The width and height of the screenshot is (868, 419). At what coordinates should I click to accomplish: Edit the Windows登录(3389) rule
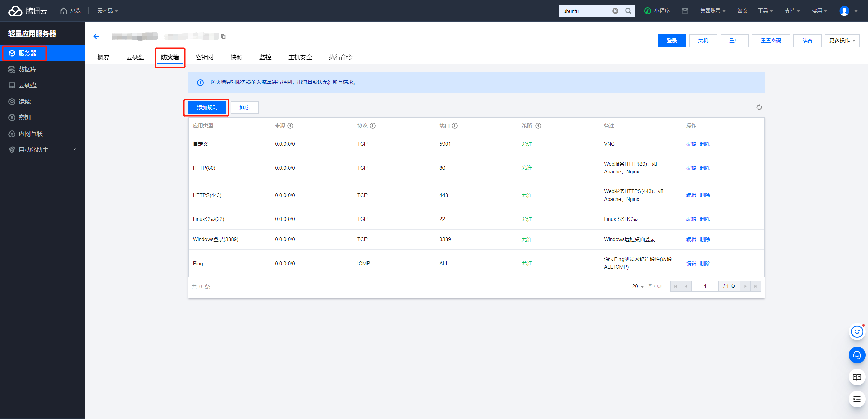coord(691,239)
